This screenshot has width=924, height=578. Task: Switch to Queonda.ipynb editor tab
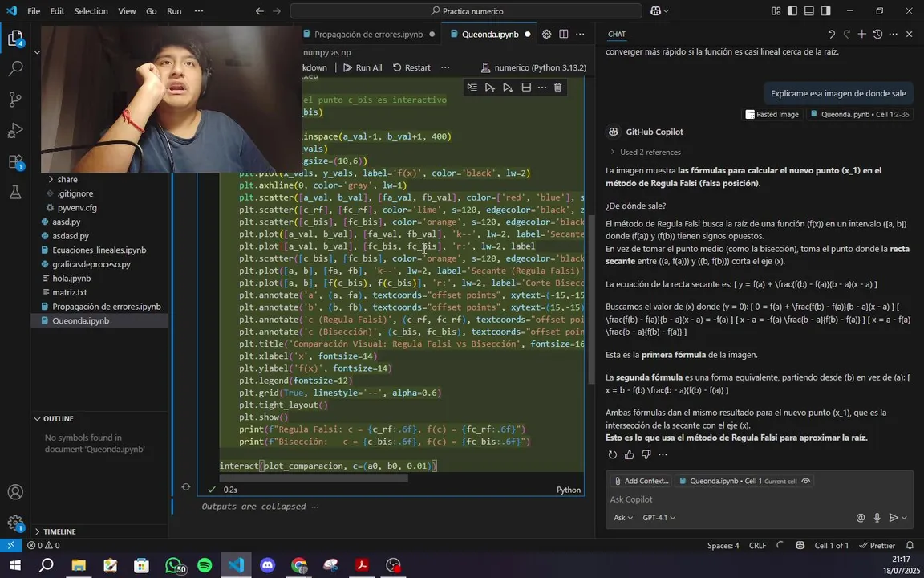(490, 35)
